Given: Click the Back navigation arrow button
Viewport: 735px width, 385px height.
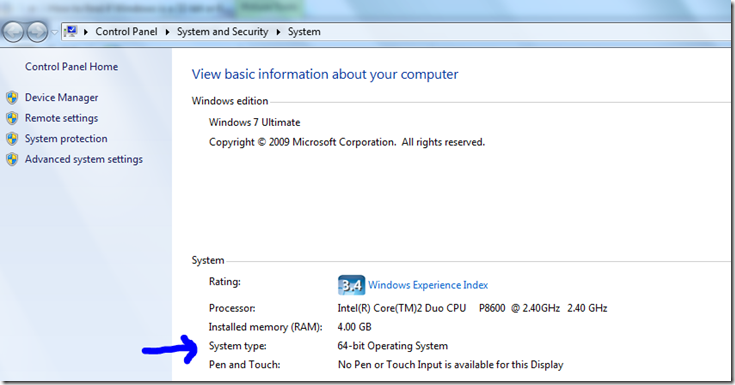Looking at the screenshot, I should 13,32.
